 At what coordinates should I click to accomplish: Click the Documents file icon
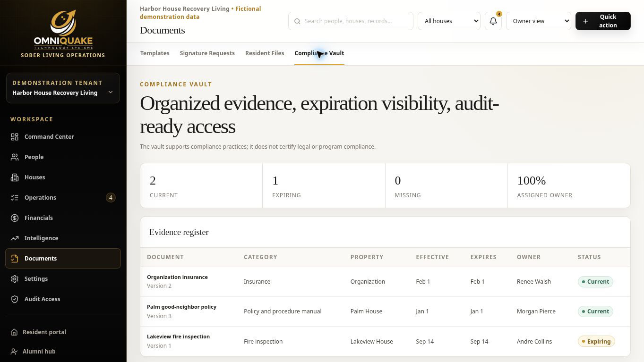[15, 259]
